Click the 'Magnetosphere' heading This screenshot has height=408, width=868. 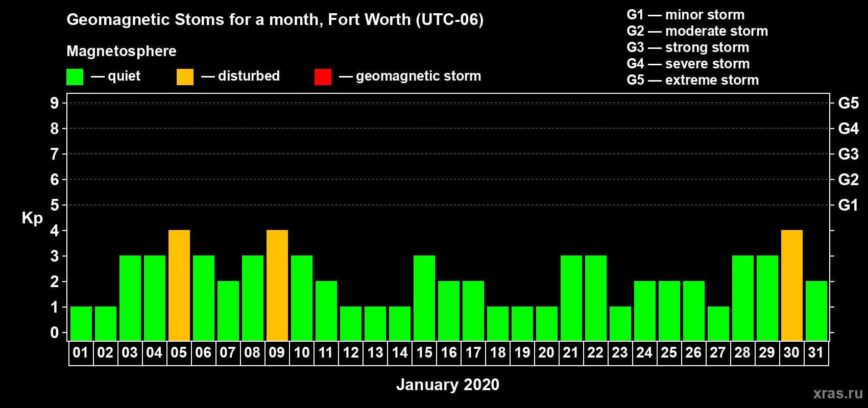tap(122, 52)
